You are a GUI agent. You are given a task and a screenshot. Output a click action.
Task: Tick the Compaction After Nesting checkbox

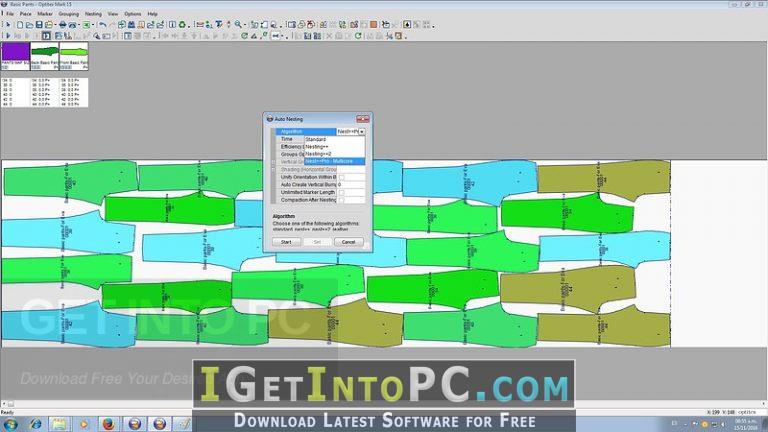click(x=341, y=200)
